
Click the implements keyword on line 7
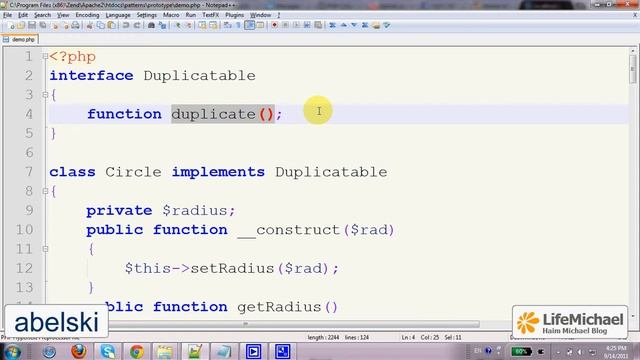tap(218, 172)
